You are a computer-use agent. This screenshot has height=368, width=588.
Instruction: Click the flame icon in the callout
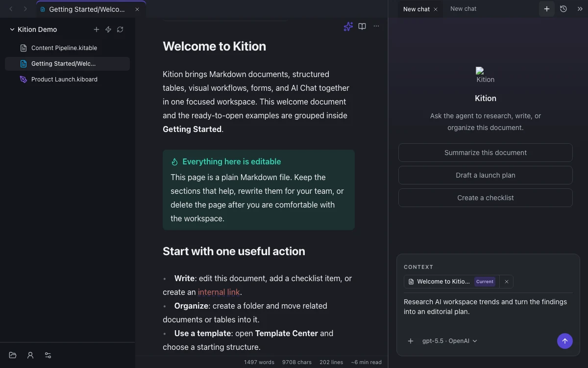pos(174,162)
